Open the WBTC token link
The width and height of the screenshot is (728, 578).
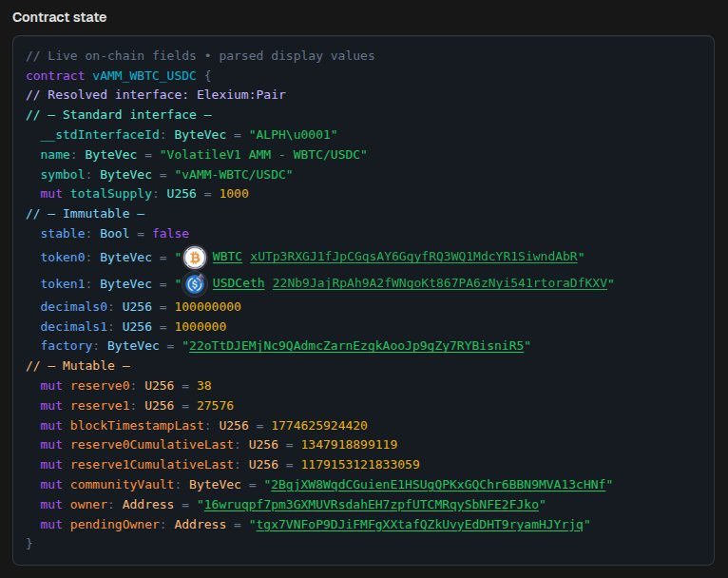click(227, 257)
